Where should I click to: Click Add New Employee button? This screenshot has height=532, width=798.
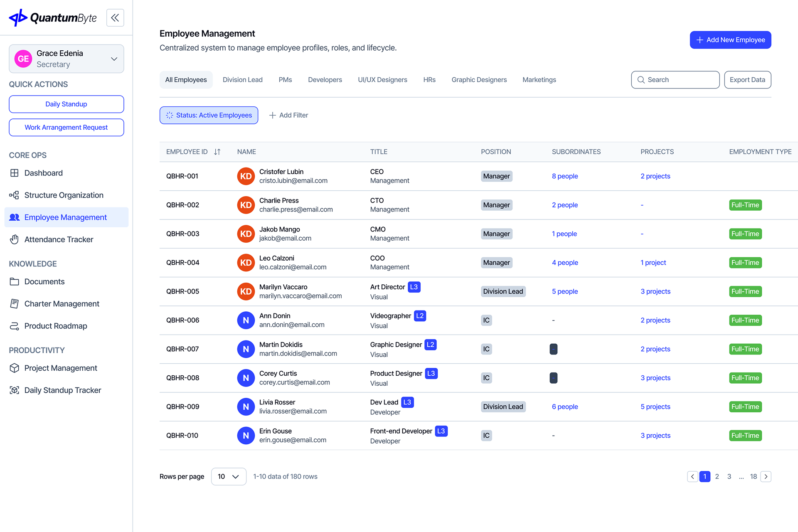730,40
